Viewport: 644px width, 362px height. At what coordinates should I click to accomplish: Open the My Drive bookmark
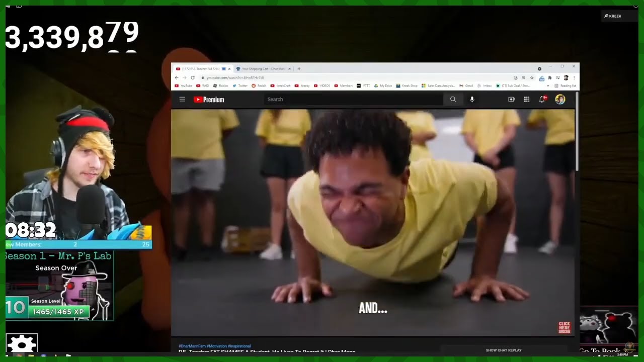click(x=382, y=86)
